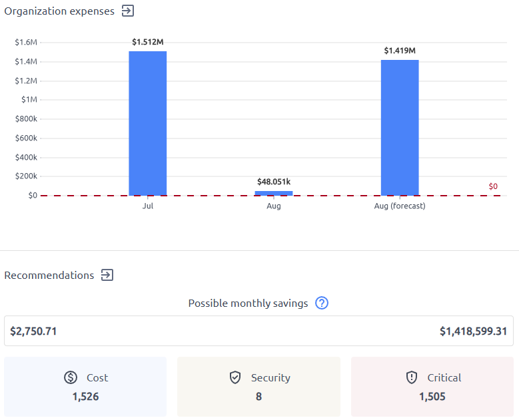519x420 pixels.
Task: Click the Critical shield alert icon
Action: point(412,377)
